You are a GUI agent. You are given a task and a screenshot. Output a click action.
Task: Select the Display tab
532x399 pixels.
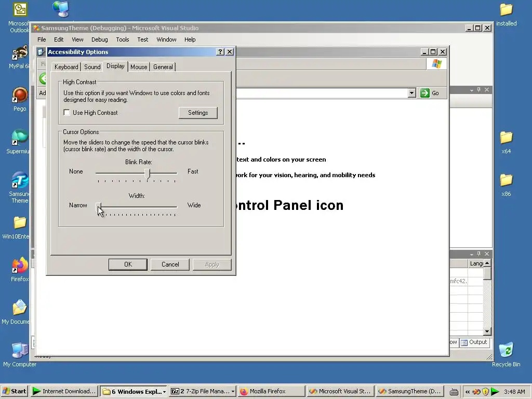tap(115, 66)
